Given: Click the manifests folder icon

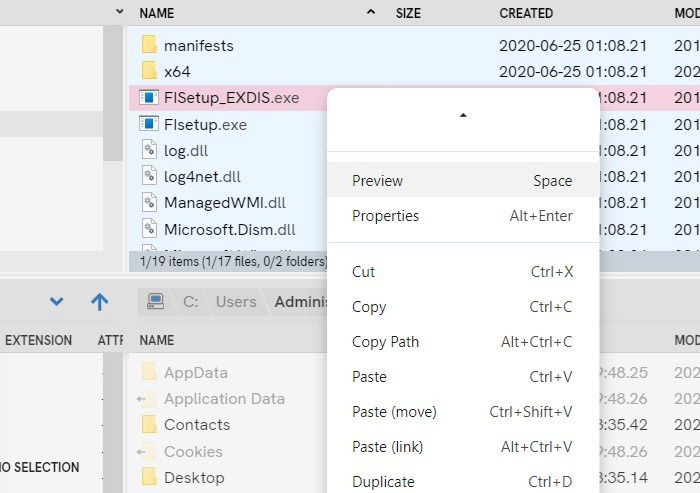Looking at the screenshot, I should (149, 45).
